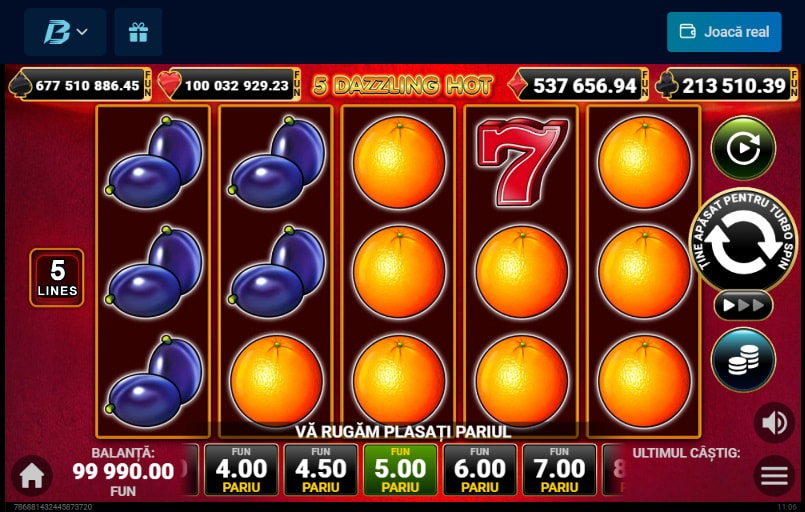The height and width of the screenshot is (512, 805).
Task: Choose the highlighted 5.00 bet
Action: pos(400,469)
